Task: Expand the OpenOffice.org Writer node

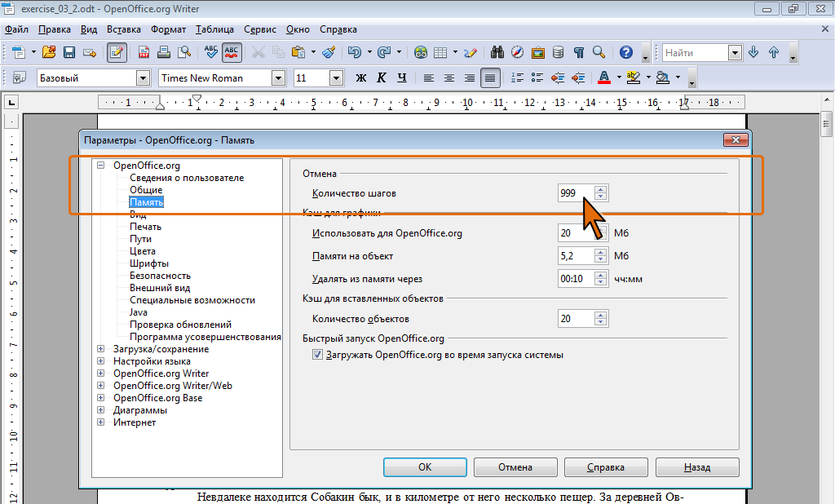Action: (x=100, y=374)
